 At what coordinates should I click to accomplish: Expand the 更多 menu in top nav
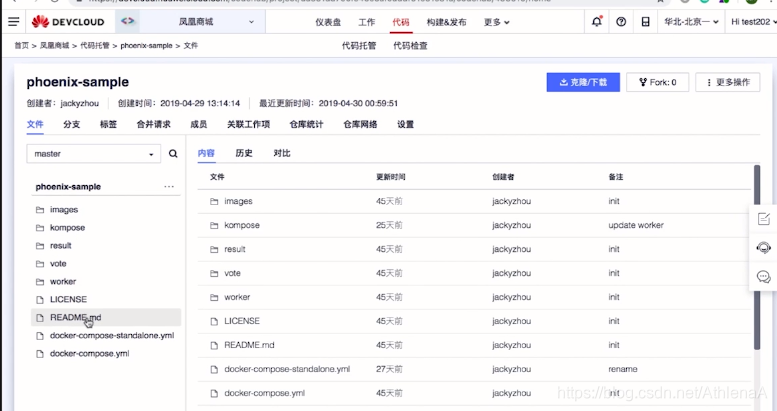coord(497,22)
